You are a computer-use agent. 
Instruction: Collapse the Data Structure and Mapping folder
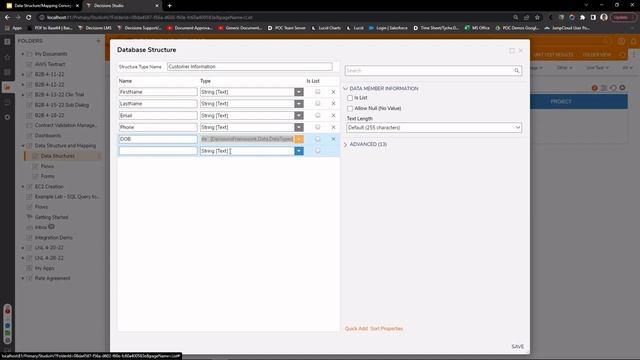23,146
